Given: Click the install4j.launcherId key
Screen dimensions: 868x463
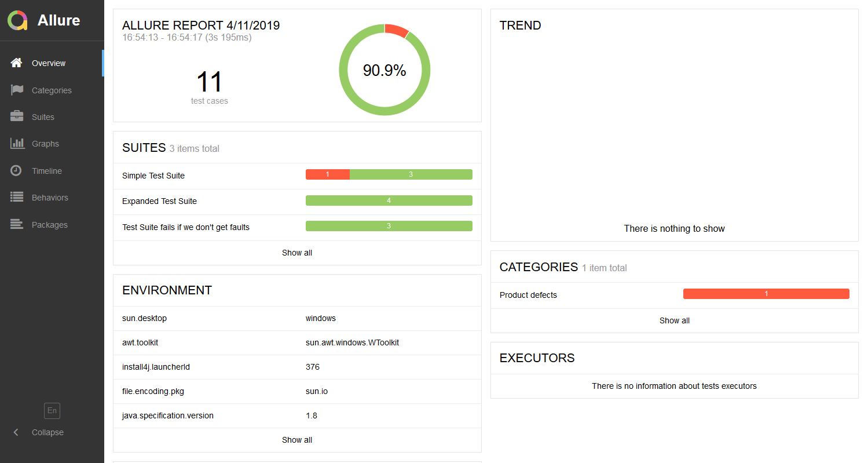Looking at the screenshot, I should coord(156,367).
